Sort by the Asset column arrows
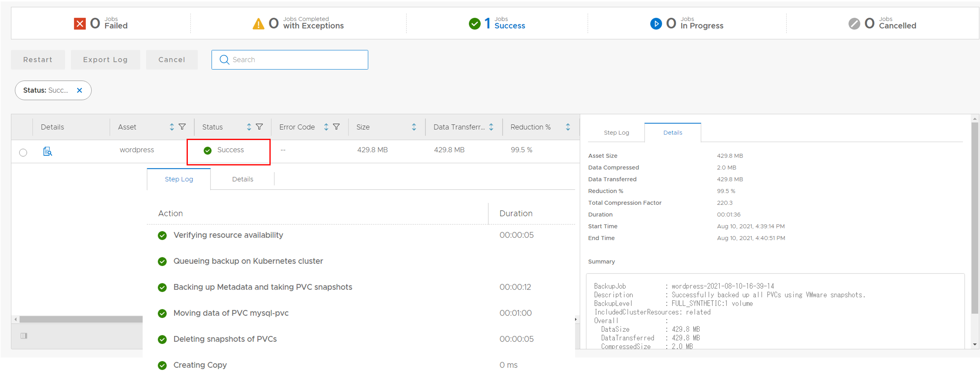Viewport: 980px width, 379px height. click(172, 127)
